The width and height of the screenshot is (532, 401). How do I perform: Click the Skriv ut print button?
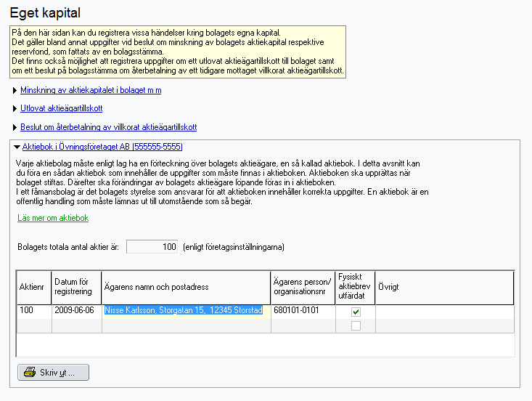(x=53, y=373)
